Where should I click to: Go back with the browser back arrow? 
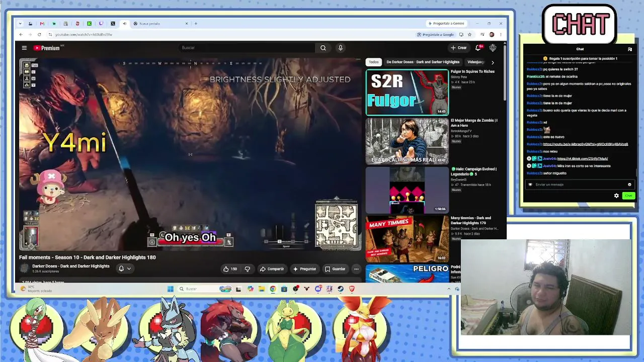pos(21,35)
